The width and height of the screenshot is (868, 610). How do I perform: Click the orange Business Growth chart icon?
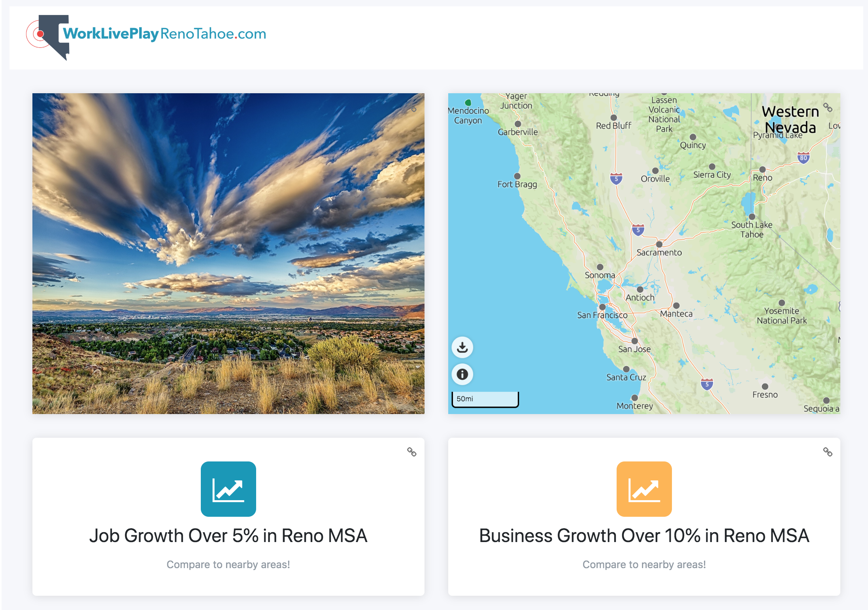tap(644, 489)
